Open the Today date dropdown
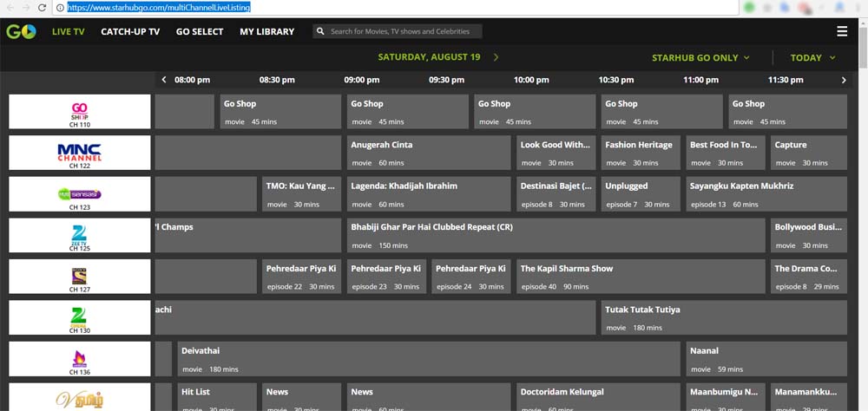868x411 pixels. coord(812,57)
